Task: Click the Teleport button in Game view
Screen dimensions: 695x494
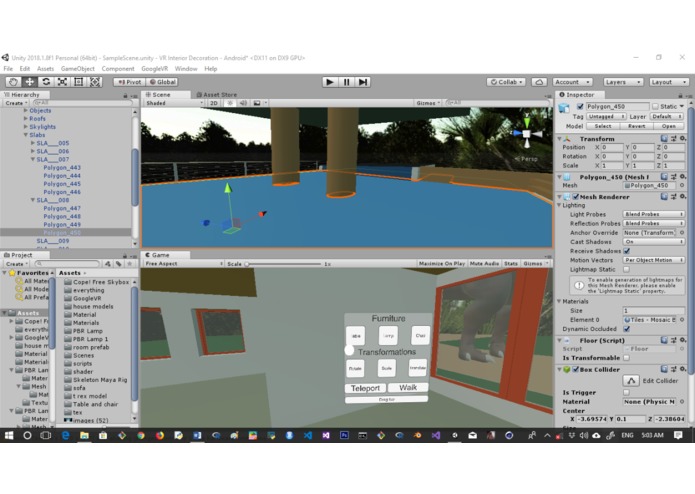Action: 365,388
